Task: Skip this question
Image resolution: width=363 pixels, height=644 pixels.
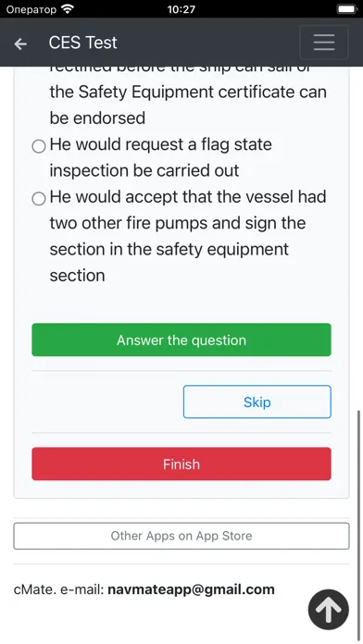Action: (257, 402)
